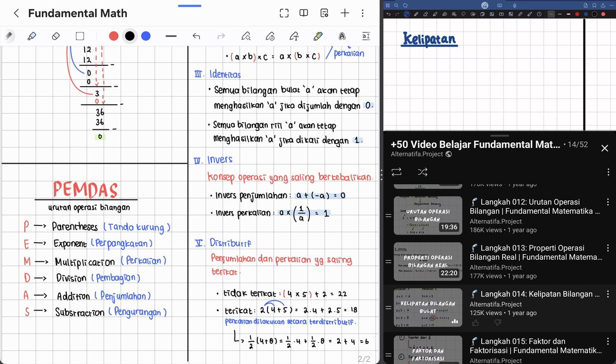Redo stroke in Notes
The height and width of the screenshot is (364, 616).
tap(221, 36)
